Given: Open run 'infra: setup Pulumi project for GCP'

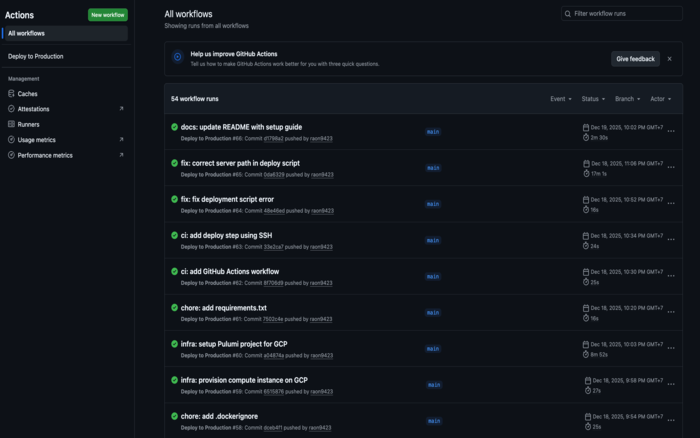Looking at the screenshot, I should pos(234,344).
